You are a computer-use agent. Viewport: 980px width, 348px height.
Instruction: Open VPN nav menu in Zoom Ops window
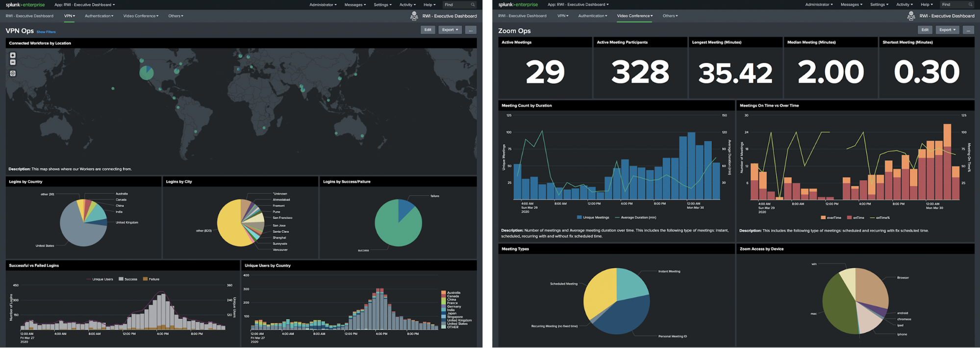[563, 16]
